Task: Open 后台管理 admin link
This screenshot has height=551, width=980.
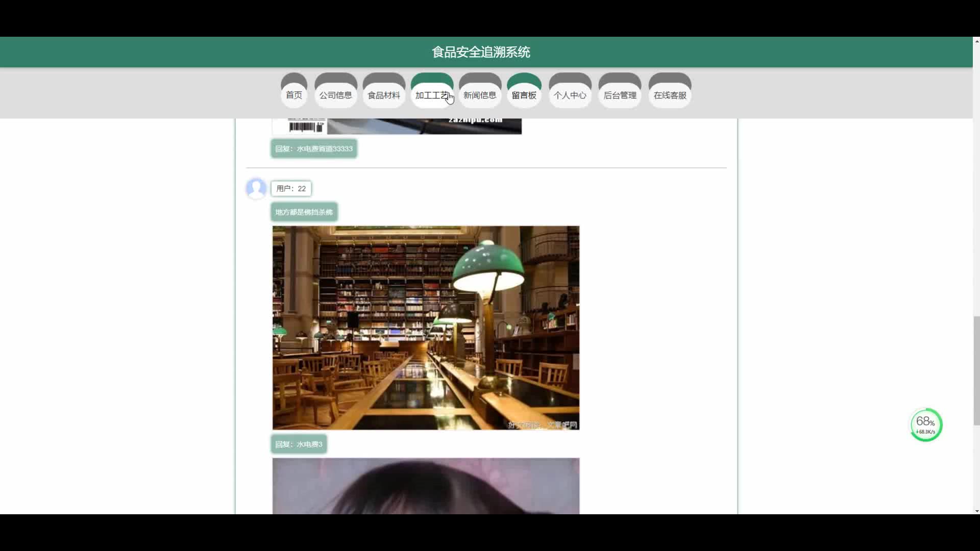Action: [620, 95]
